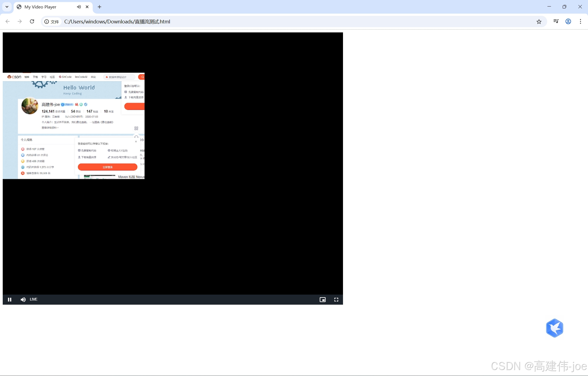Expand the tab search dropdown
588x376 pixels.
point(7,7)
